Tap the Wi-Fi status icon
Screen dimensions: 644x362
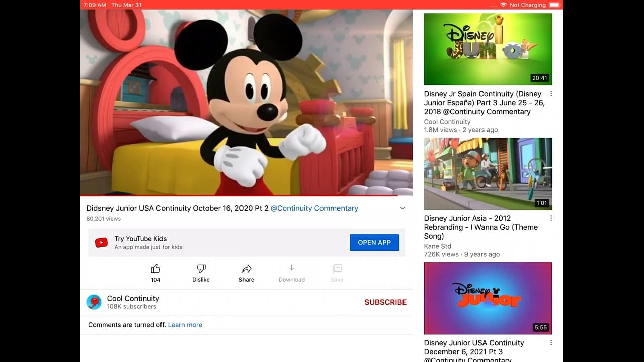pos(503,5)
